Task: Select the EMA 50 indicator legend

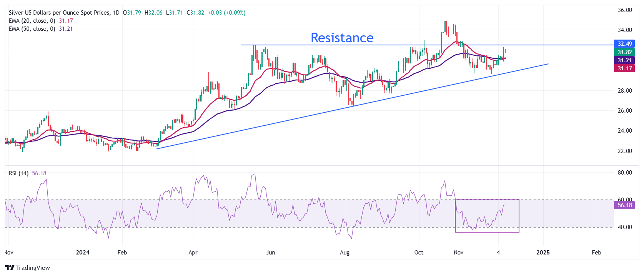Action: 32,29
